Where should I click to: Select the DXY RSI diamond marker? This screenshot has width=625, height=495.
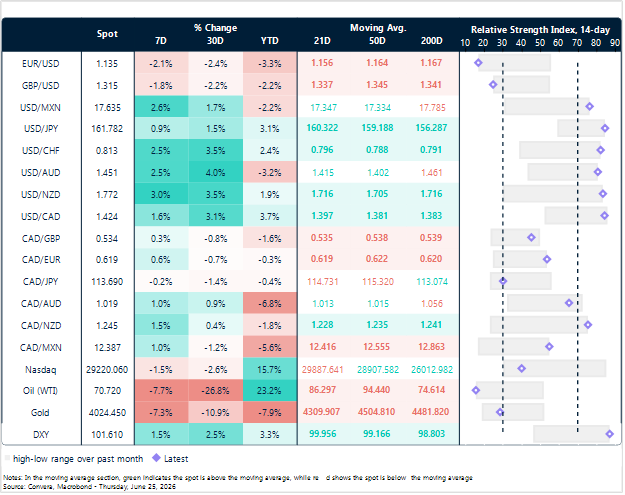[609, 434]
